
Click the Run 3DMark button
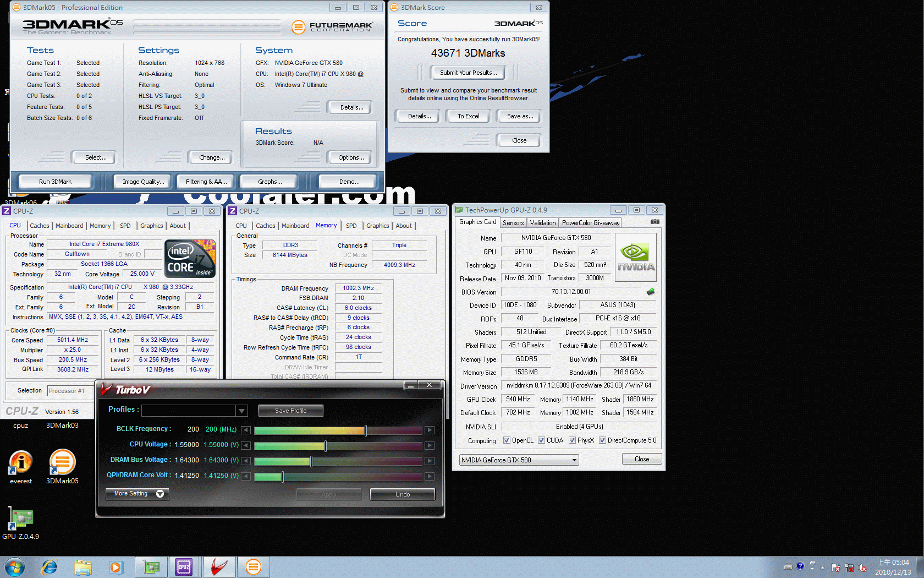click(x=55, y=182)
